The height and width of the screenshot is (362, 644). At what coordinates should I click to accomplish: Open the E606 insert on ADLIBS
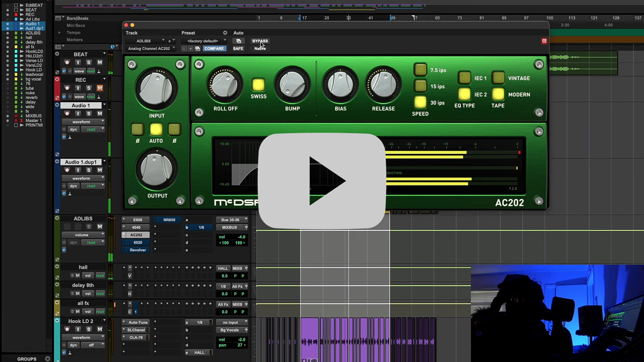137,220
